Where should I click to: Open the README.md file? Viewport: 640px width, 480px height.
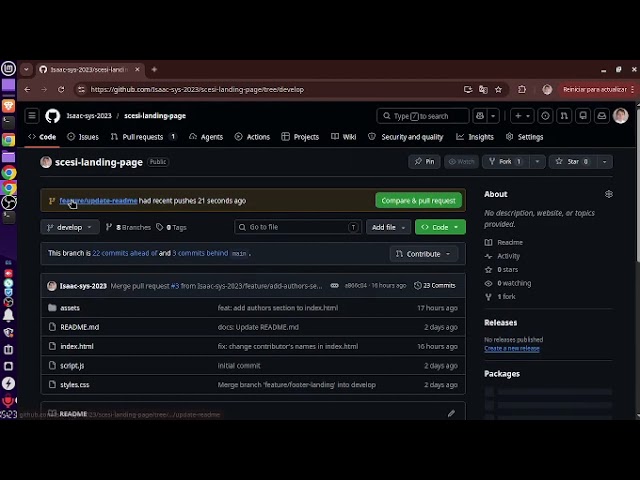point(80,327)
